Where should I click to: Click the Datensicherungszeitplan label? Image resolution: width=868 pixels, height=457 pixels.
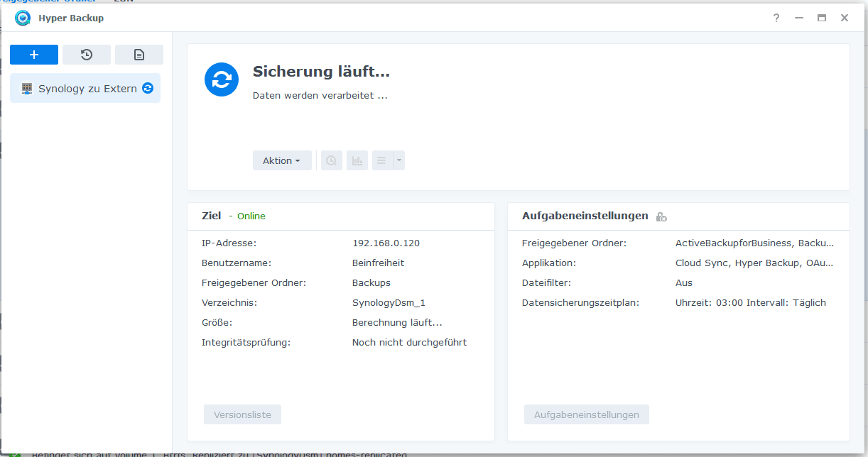pyautogui.click(x=581, y=302)
